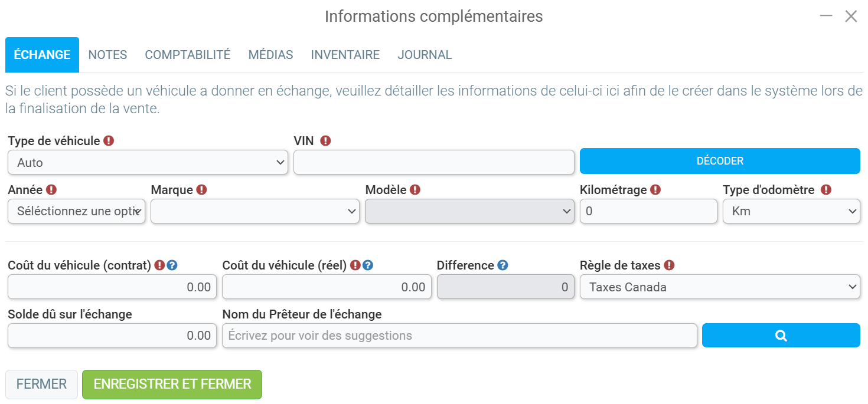868x404 pixels.
Task: Click red required icon next to VIN
Action: point(325,141)
